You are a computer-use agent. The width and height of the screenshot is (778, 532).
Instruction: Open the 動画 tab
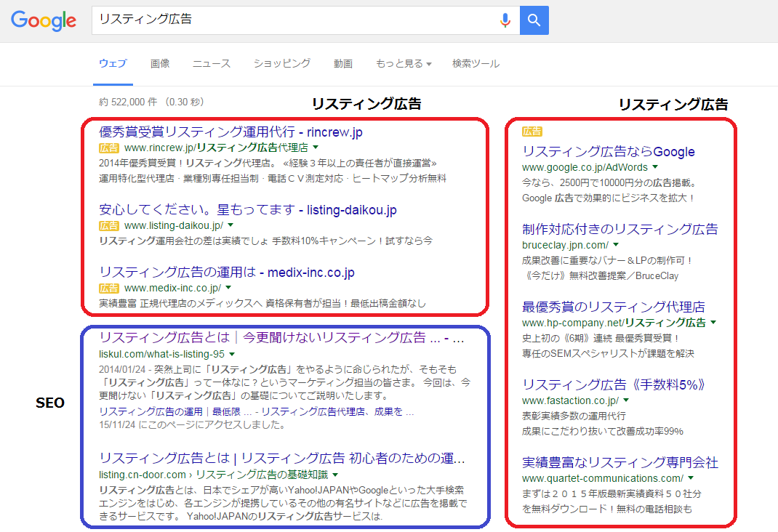click(x=343, y=63)
